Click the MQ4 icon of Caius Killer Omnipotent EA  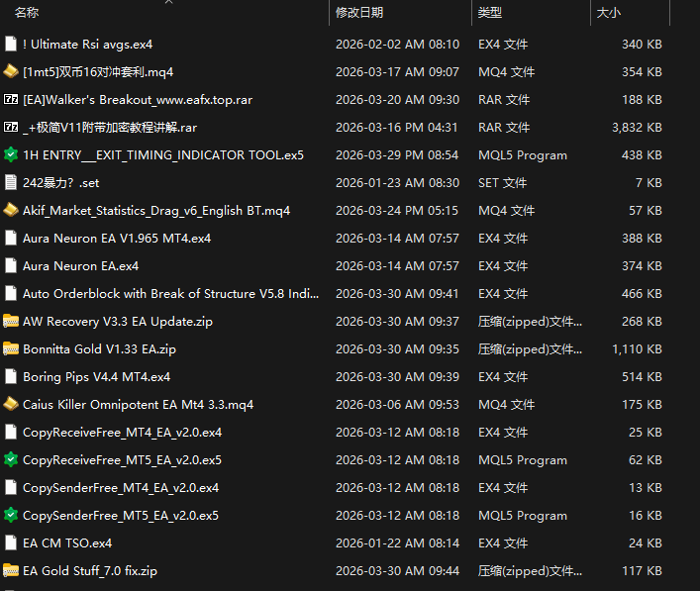(11, 404)
